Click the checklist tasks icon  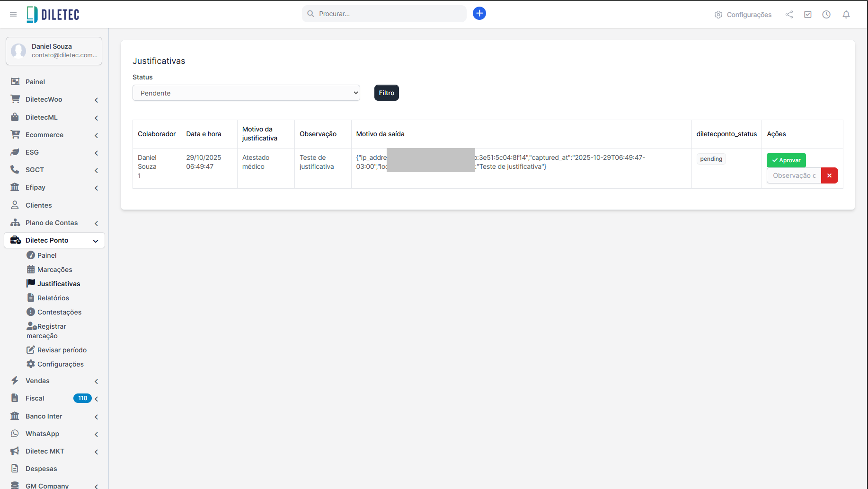[x=807, y=15]
